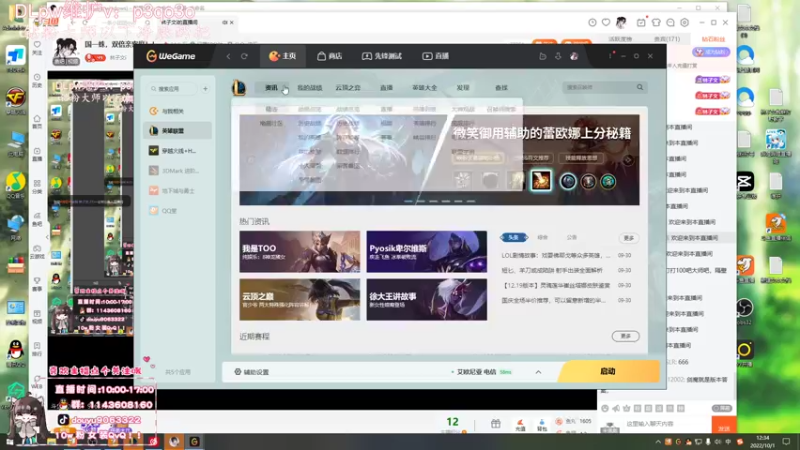
Task: Click 更多 beside 近期赛程
Action: 626,336
